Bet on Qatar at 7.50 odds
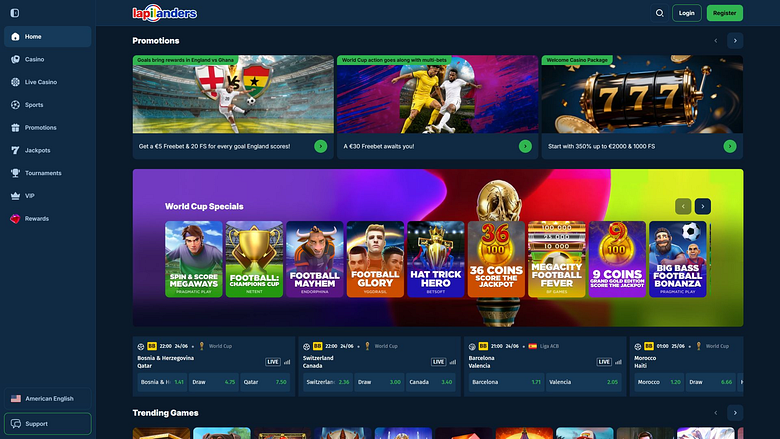 point(265,382)
